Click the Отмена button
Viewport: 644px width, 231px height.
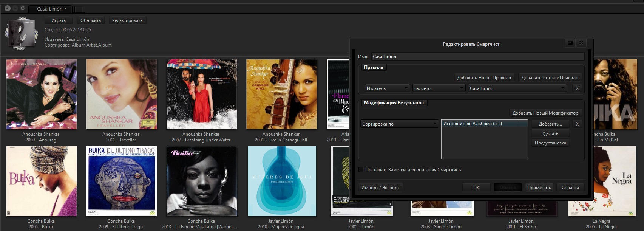coord(508,188)
